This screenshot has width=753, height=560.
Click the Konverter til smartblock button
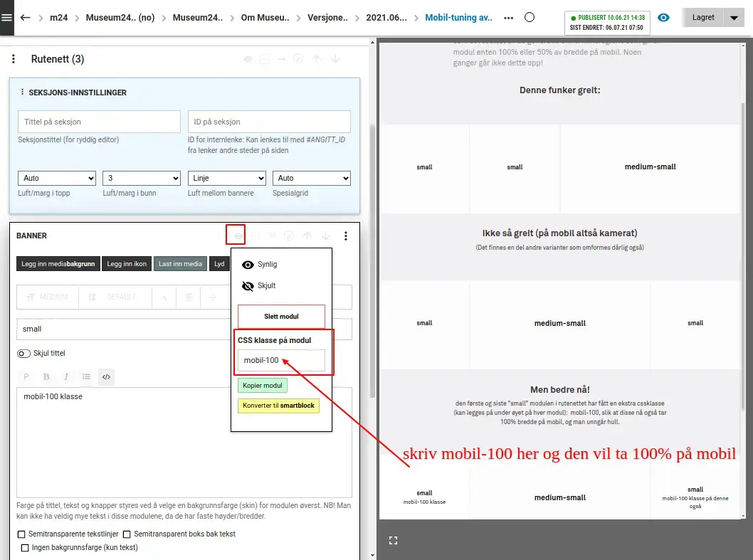click(x=278, y=406)
